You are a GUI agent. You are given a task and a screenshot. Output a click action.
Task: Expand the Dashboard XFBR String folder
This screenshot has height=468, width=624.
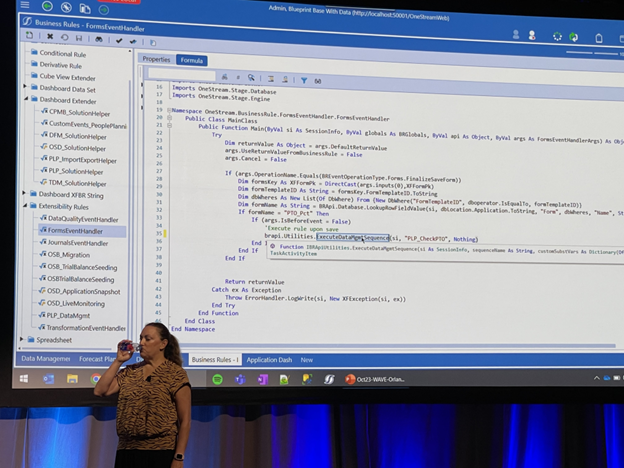(23, 193)
